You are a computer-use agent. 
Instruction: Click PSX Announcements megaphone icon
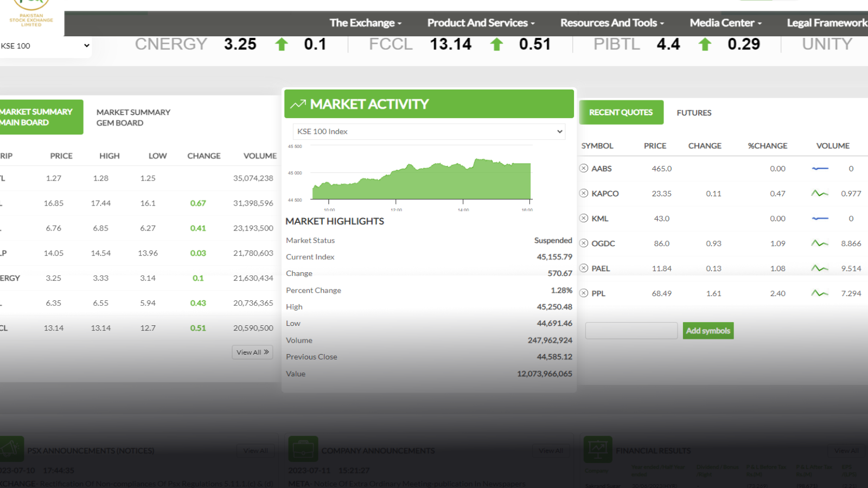(x=11, y=449)
